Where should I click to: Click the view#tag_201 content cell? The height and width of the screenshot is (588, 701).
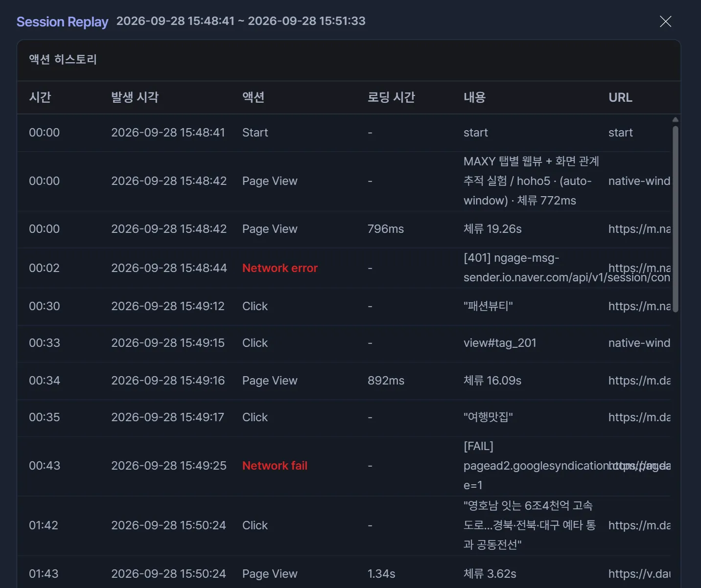click(x=500, y=343)
